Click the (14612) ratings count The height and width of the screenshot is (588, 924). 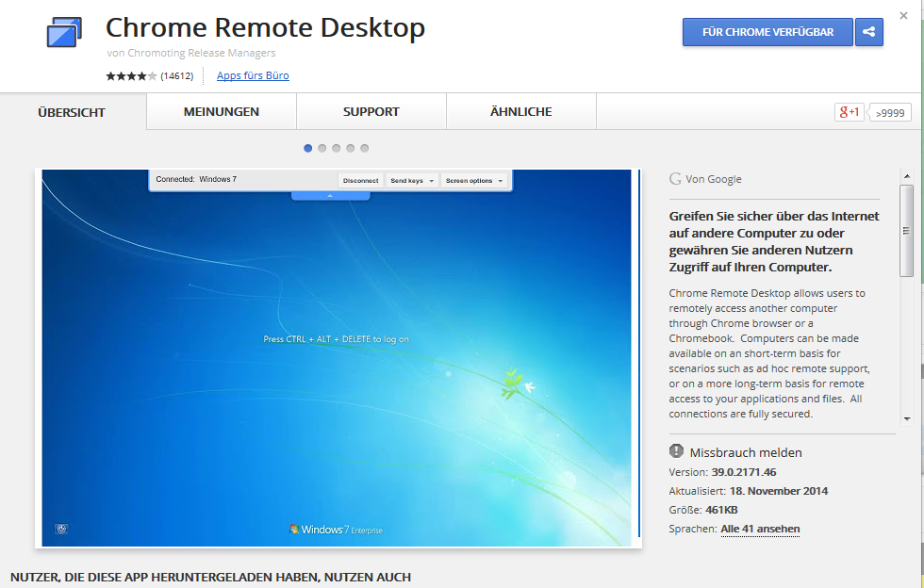[x=177, y=76]
